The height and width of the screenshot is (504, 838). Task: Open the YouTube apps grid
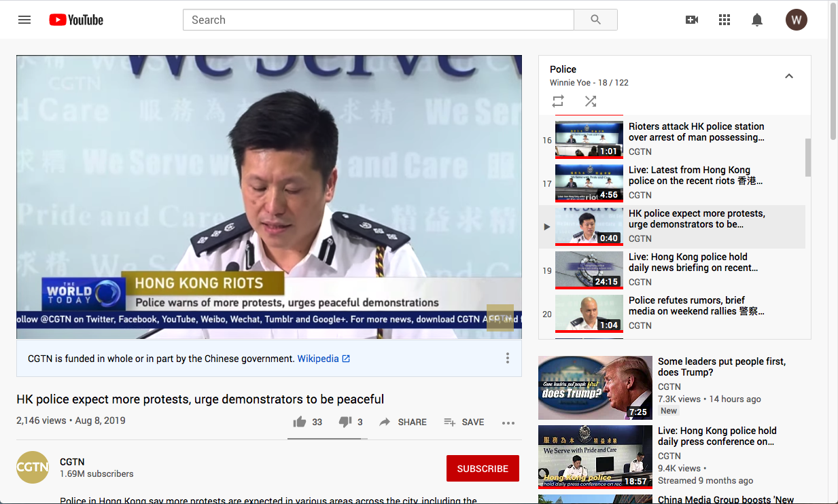[724, 20]
